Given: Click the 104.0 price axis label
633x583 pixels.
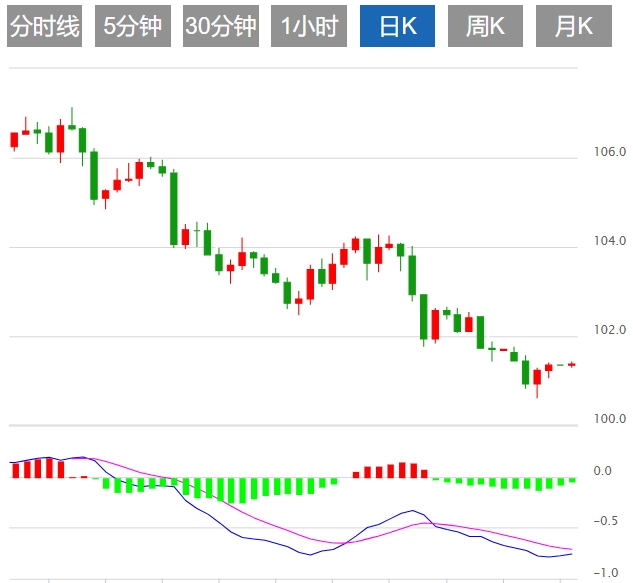Looking at the screenshot, I should pos(609,242).
